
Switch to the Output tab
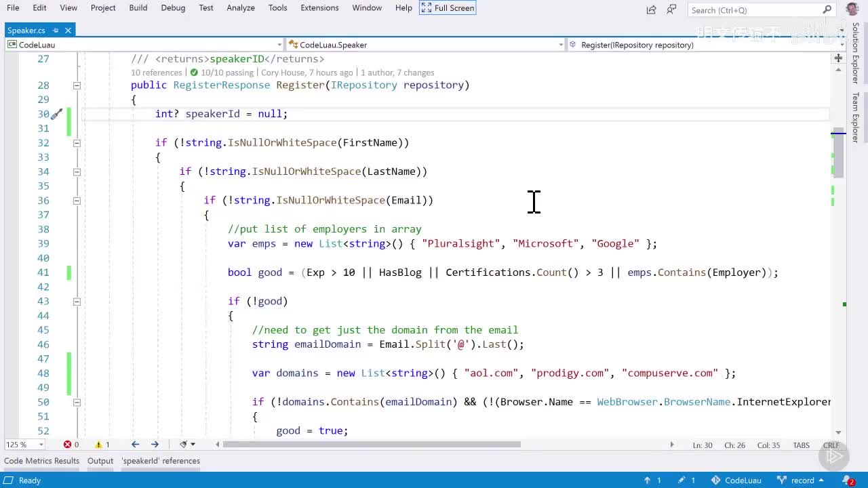100,461
